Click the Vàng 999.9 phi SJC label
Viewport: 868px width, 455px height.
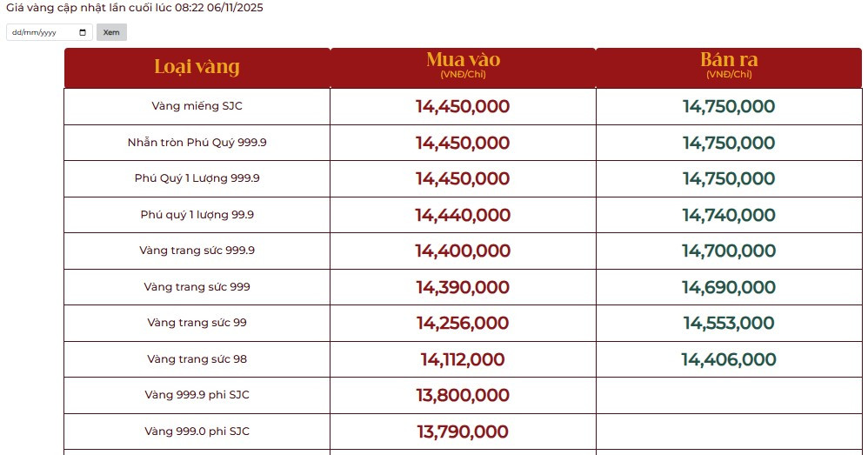coord(197,395)
